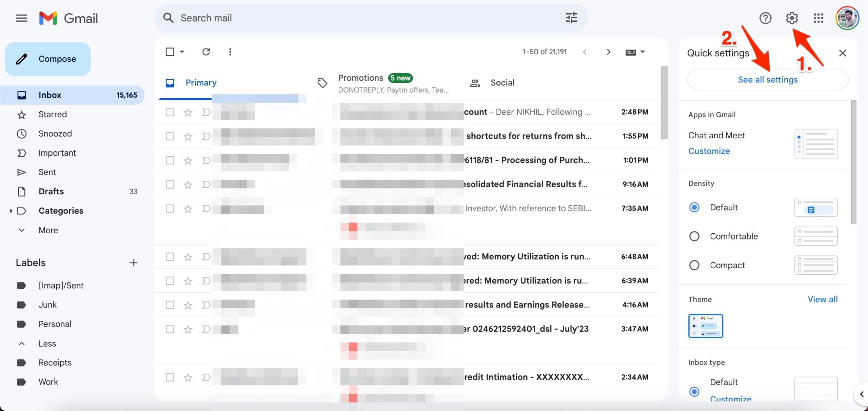Click your profile avatar picture

pos(847,18)
